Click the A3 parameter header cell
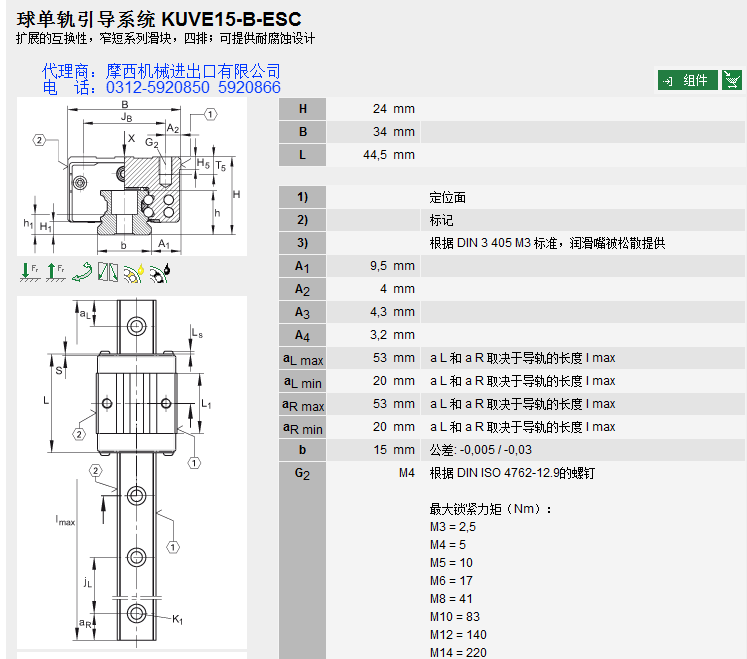This screenshot has width=747, height=659. (303, 312)
